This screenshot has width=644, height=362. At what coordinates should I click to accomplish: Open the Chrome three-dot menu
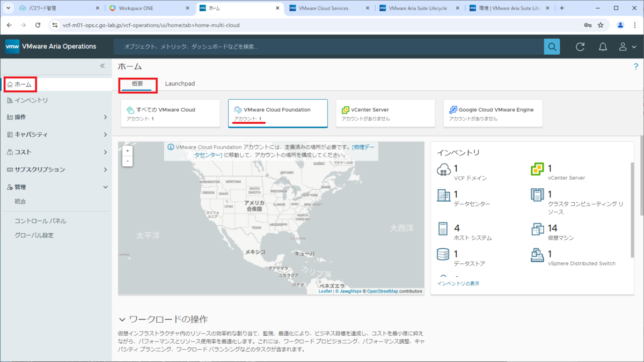pos(635,25)
